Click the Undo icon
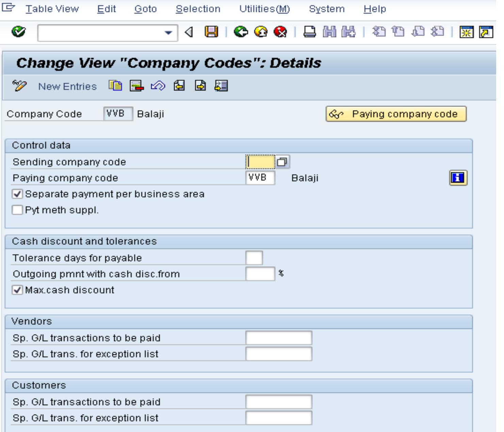This screenshot has height=432, width=504. (158, 86)
